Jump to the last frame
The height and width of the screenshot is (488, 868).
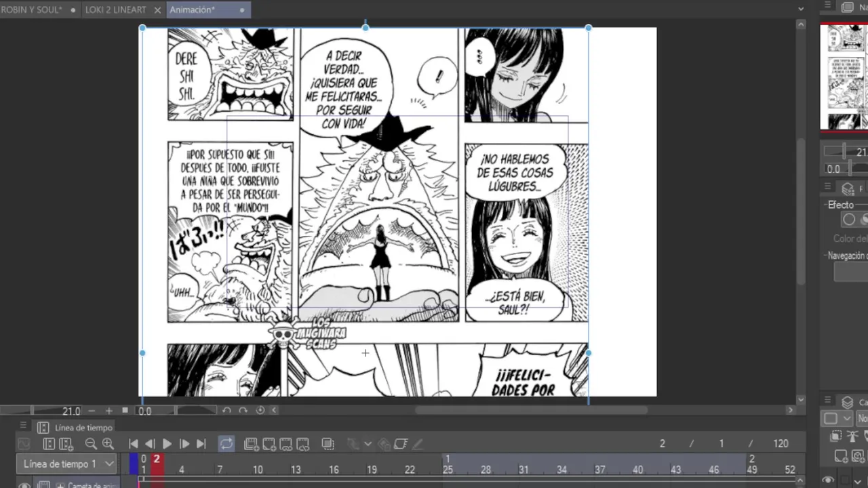point(201,444)
